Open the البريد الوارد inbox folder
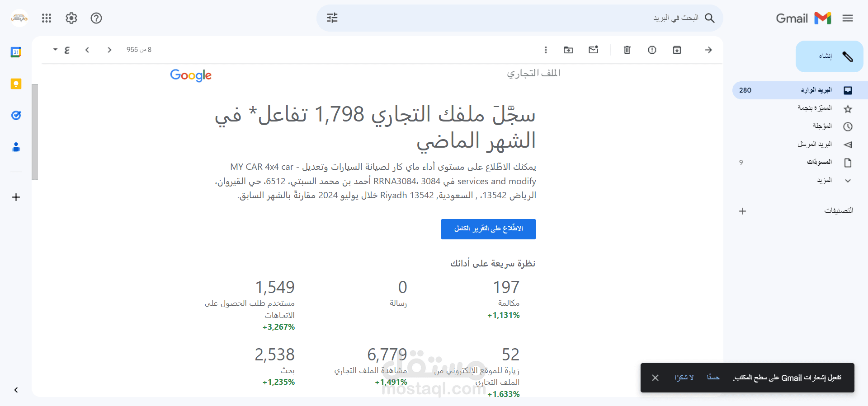The height and width of the screenshot is (406, 868). 800,90
